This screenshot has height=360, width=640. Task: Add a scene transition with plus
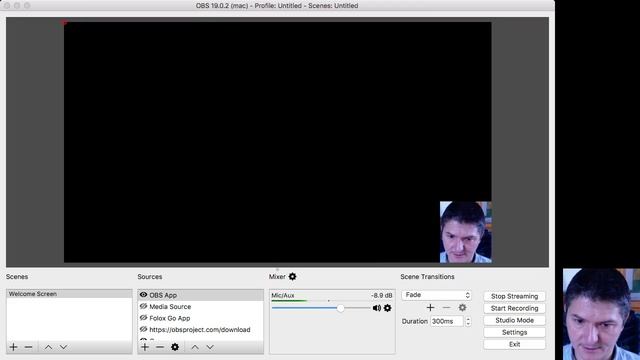pyautogui.click(x=430, y=307)
